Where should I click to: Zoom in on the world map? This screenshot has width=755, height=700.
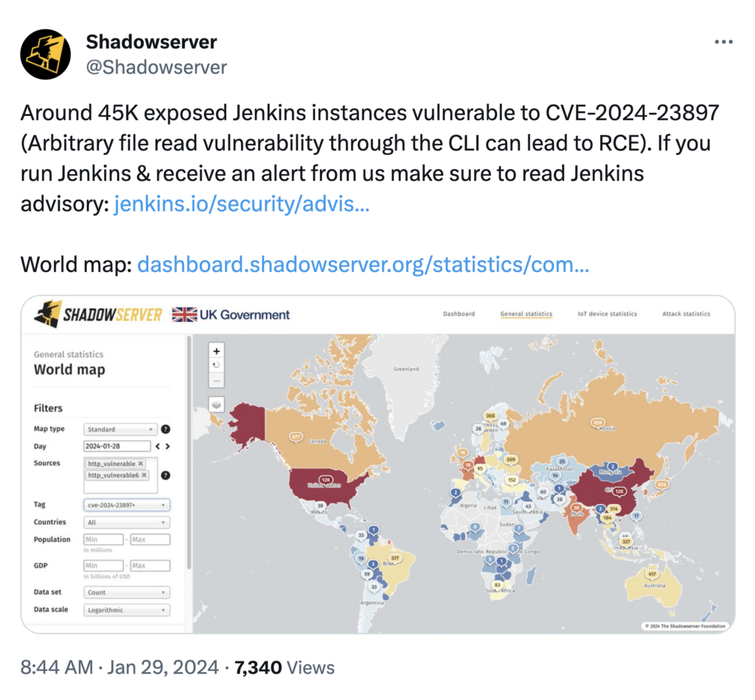click(217, 351)
